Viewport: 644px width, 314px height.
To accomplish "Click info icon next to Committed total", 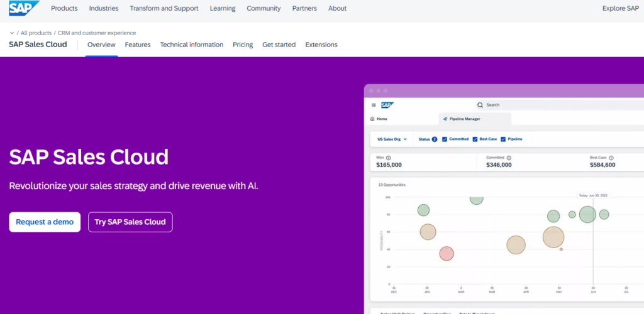I will (x=509, y=158).
